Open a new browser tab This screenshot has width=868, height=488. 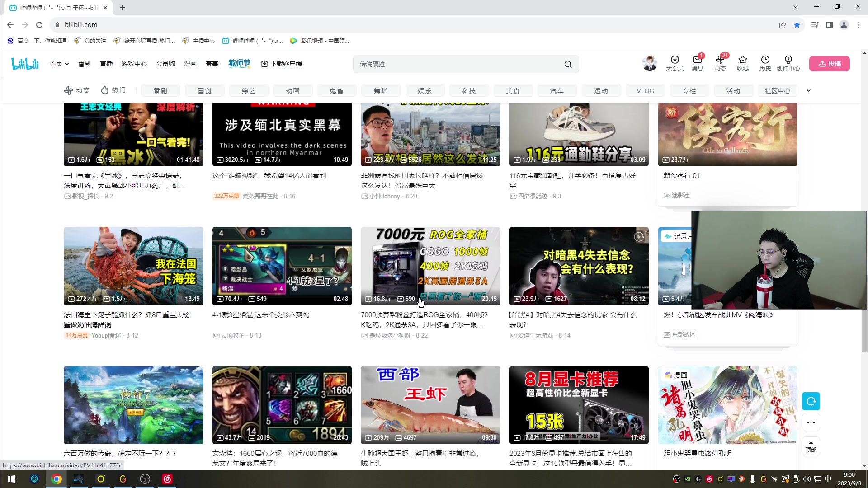pos(123,8)
